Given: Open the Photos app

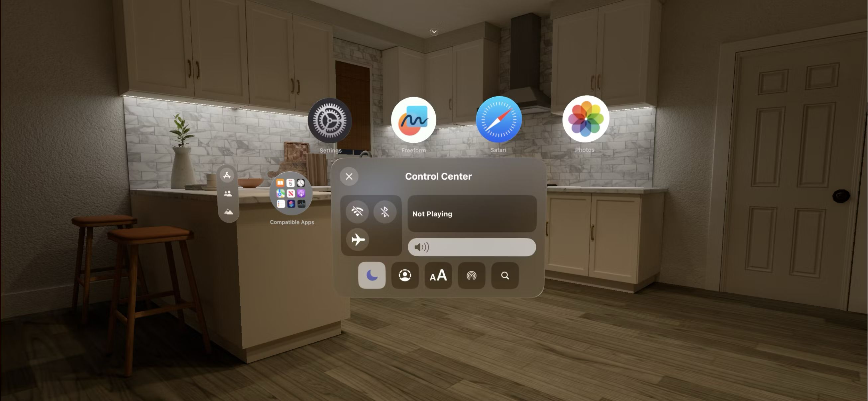Looking at the screenshot, I should coord(585,119).
